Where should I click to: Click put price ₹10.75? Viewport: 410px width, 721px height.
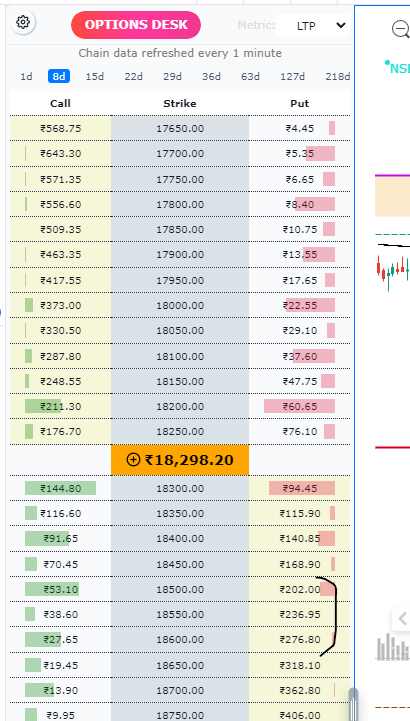click(300, 229)
